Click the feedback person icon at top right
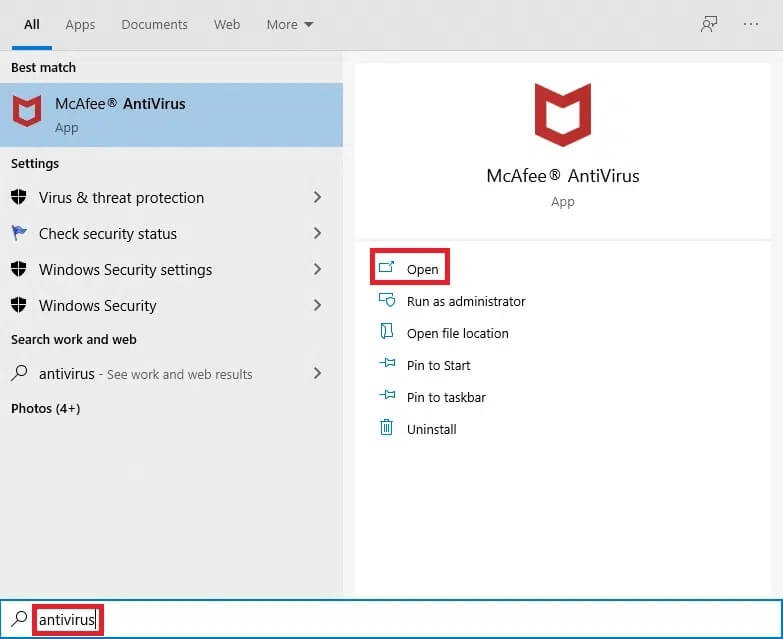The height and width of the screenshot is (639, 783). click(x=709, y=24)
